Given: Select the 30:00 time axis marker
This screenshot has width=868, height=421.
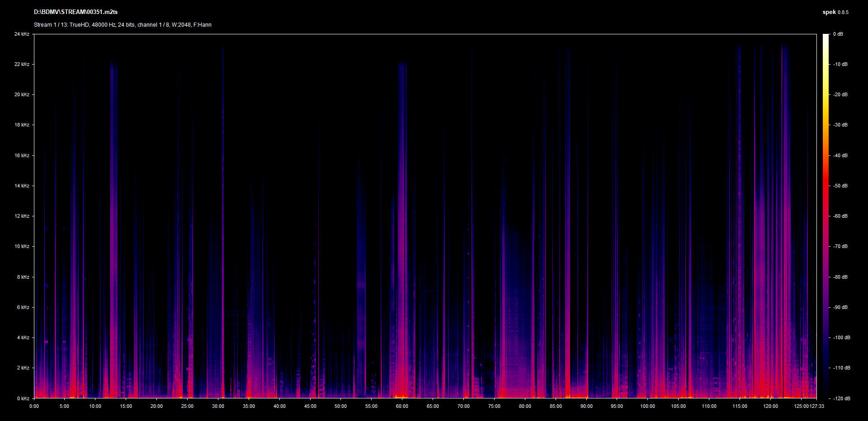Looking at the screenshot, I should pos(218,406).
